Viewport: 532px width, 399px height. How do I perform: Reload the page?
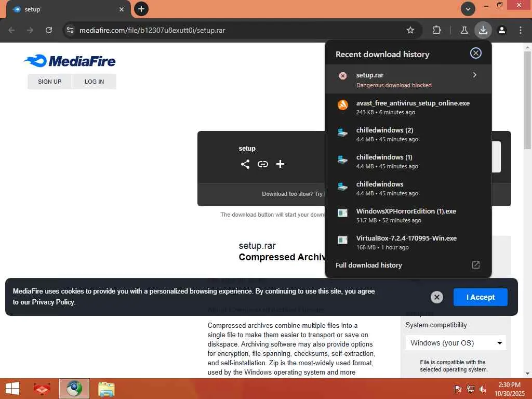[x=49, y=30]
